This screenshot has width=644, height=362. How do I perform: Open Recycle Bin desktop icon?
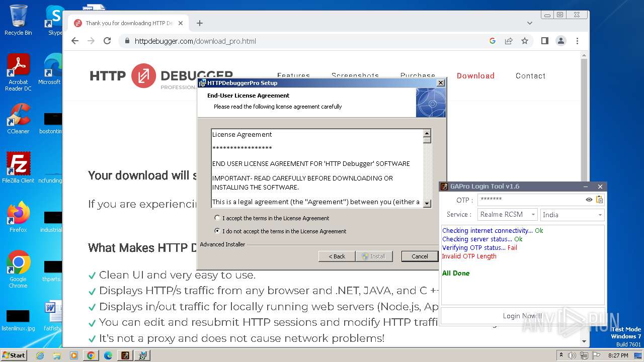(18, 20)
